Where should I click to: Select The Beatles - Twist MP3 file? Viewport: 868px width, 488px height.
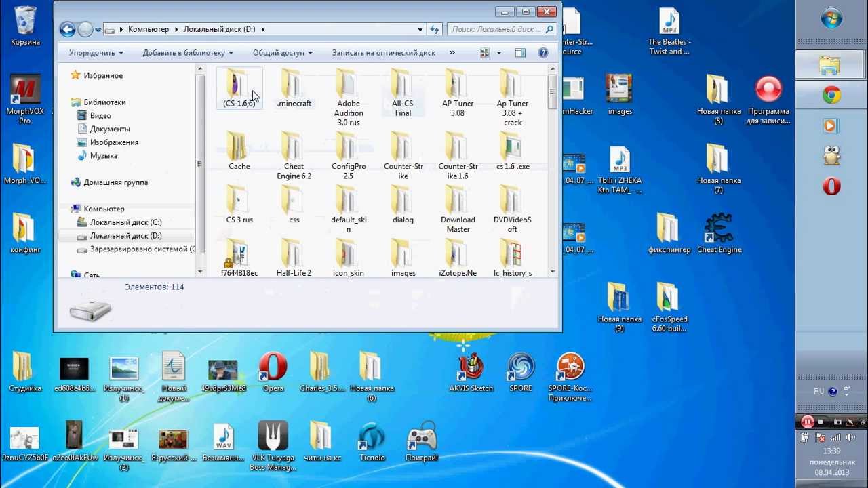(669, 32)
